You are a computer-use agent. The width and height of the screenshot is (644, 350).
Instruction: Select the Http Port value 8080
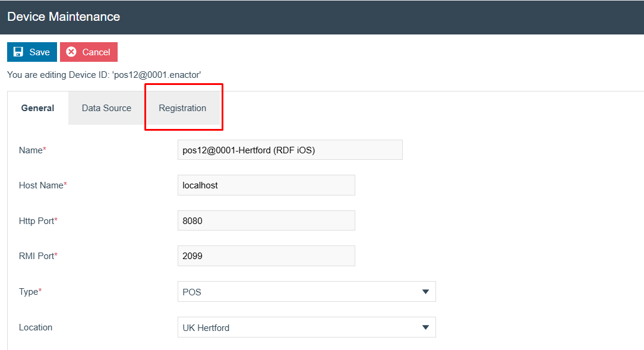tap(266, 220)
